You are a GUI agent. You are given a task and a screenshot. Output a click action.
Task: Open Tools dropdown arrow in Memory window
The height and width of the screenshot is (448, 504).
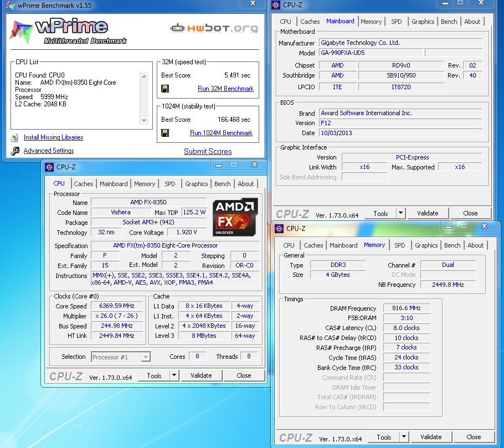pos(404,437)
